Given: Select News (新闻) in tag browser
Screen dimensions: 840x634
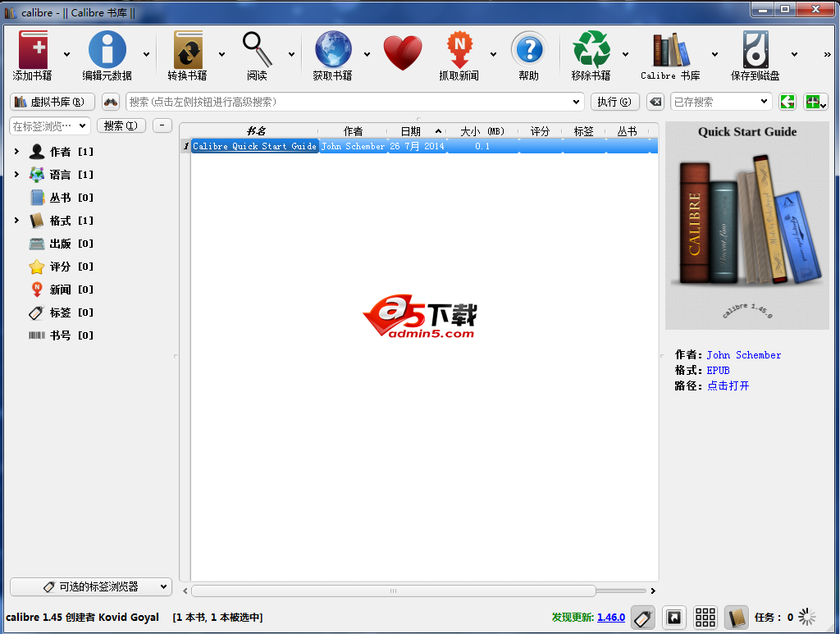Looking at the screenshot, I should tap(61, 290).
